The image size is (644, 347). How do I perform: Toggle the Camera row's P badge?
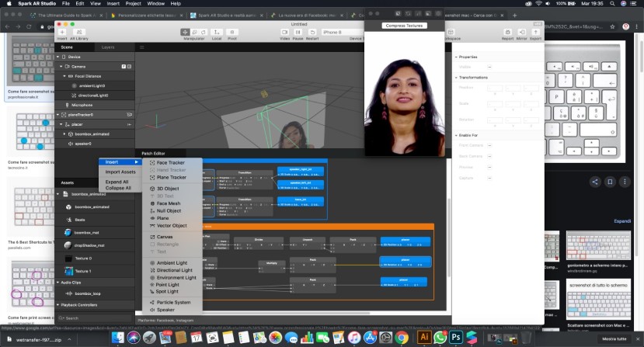(124, 67)
